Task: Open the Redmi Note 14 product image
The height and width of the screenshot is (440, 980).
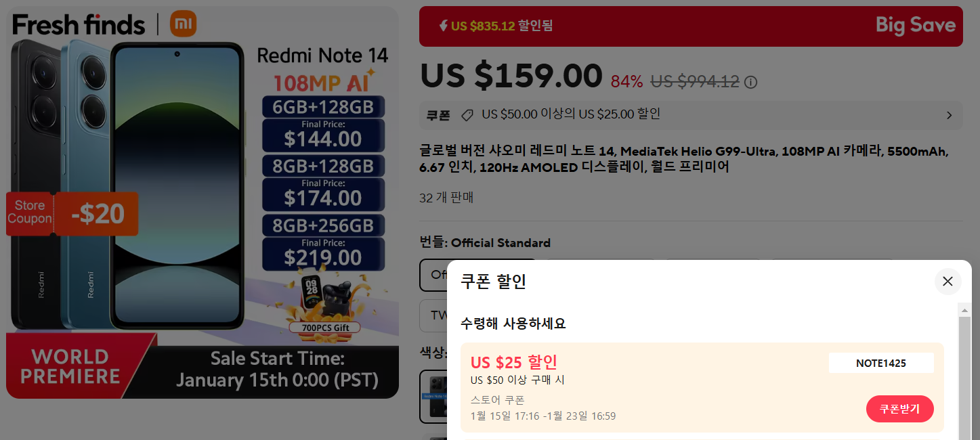Action: point(203,202)
